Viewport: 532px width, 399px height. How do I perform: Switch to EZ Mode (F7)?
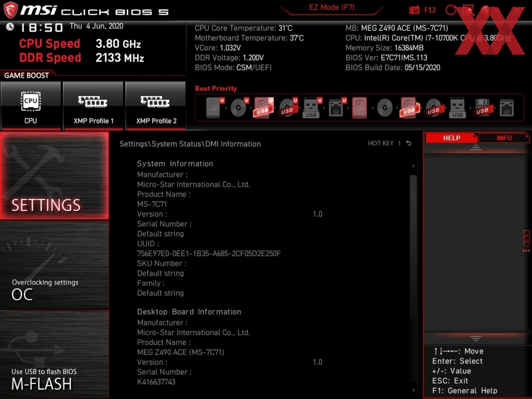click(x=332, y=7)
